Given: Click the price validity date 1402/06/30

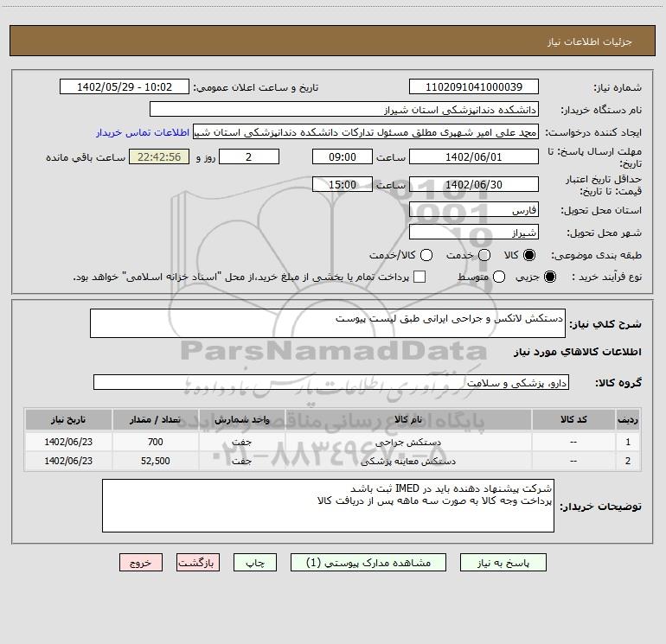Looking at the screenshot, I should [474, 185].
